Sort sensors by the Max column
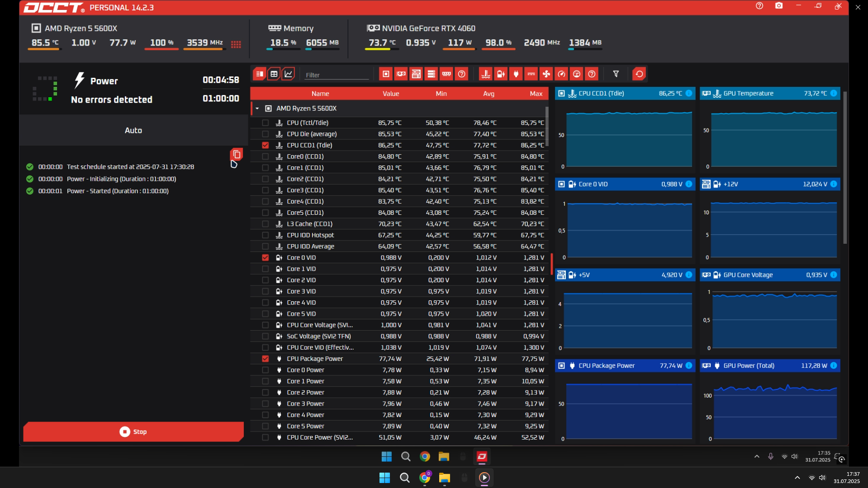 point(536,94)
